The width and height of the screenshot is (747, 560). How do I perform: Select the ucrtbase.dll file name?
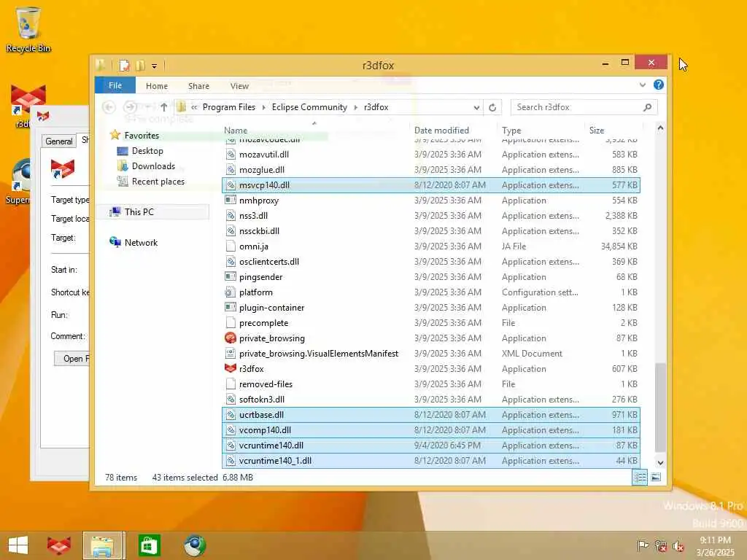click(x=261, y=415)
